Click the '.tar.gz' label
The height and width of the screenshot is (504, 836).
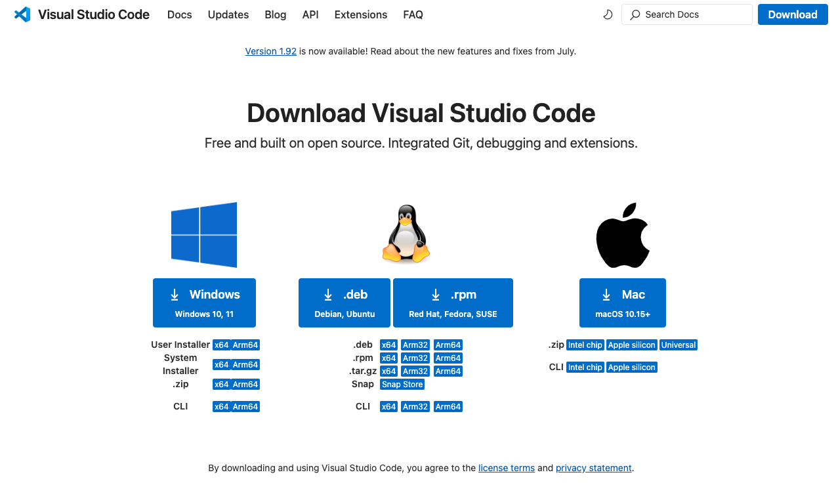click(x=363, y=371)
